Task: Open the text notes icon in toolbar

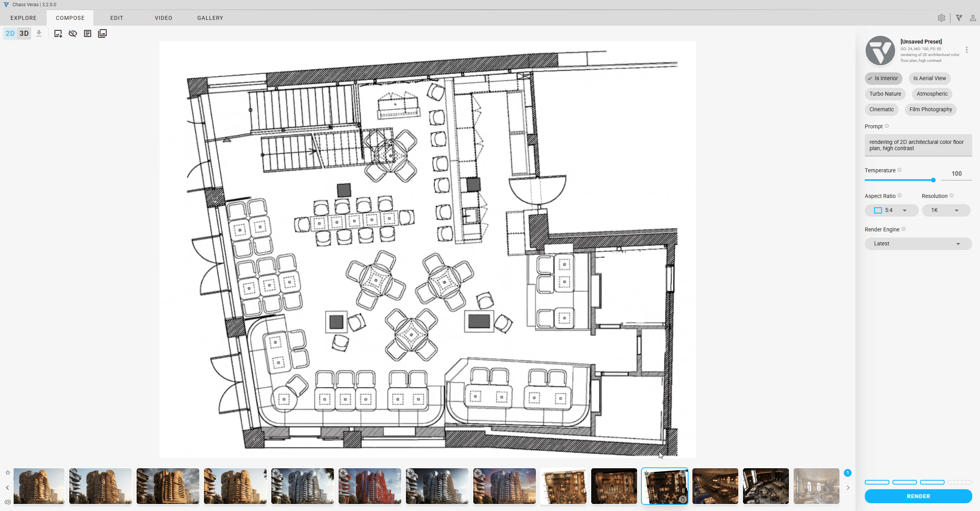Action: tap(88, 34)
